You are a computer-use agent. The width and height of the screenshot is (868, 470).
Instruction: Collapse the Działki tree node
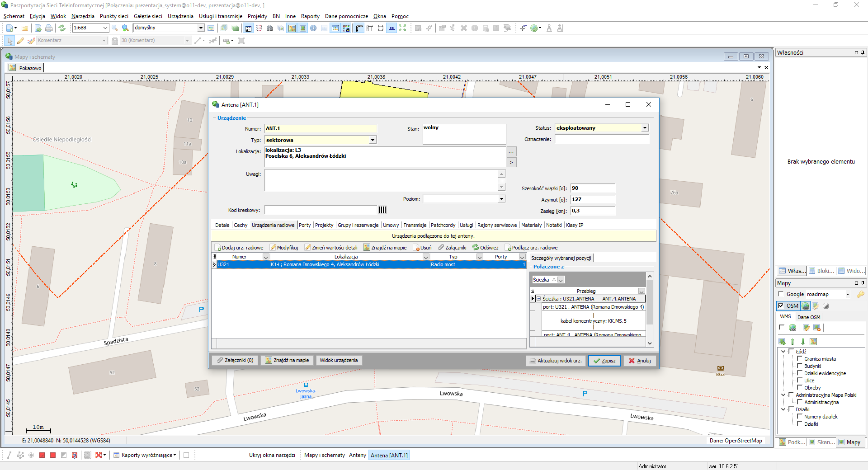click(783, 409)
